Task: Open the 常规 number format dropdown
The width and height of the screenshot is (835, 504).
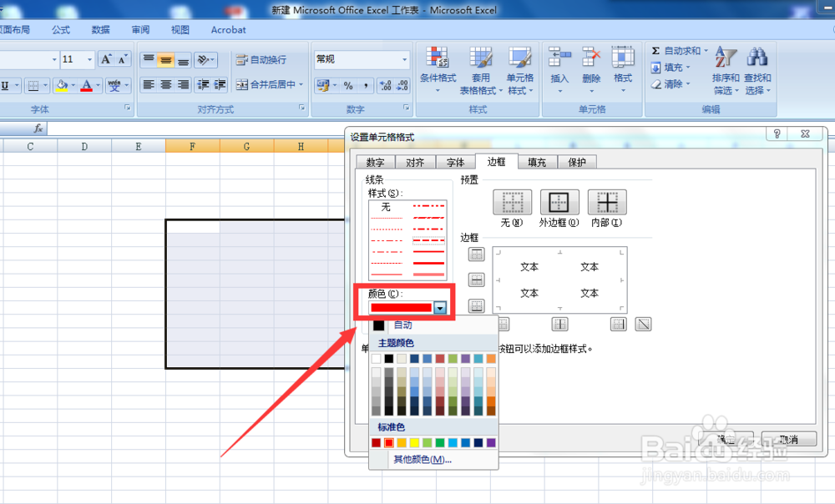Action: click(x=405, y=59)
